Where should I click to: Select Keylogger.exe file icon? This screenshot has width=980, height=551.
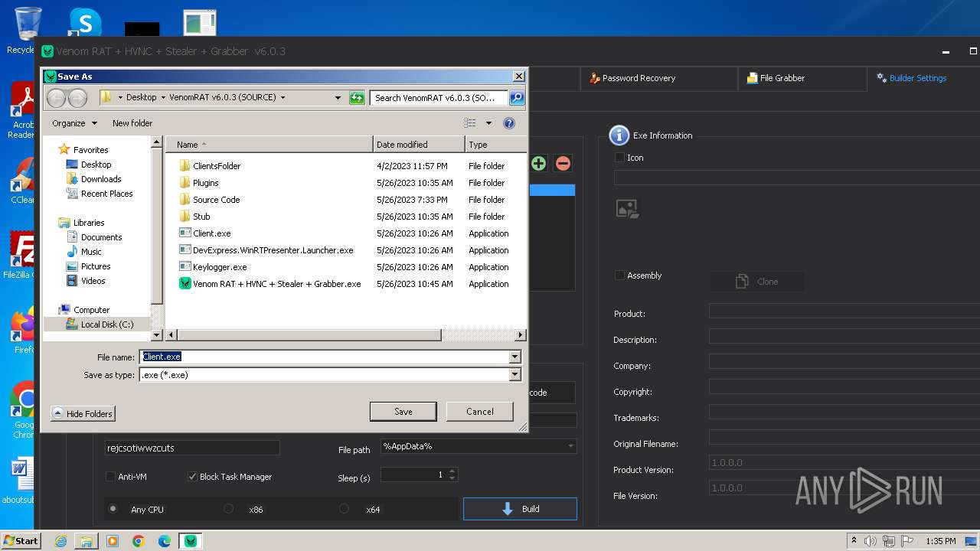pos(185,267)
